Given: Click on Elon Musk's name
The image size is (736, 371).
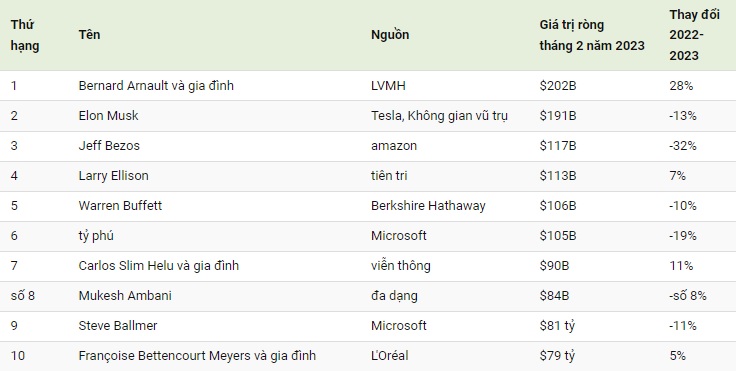Looking at the screenshot, I should tap(108, 116).
